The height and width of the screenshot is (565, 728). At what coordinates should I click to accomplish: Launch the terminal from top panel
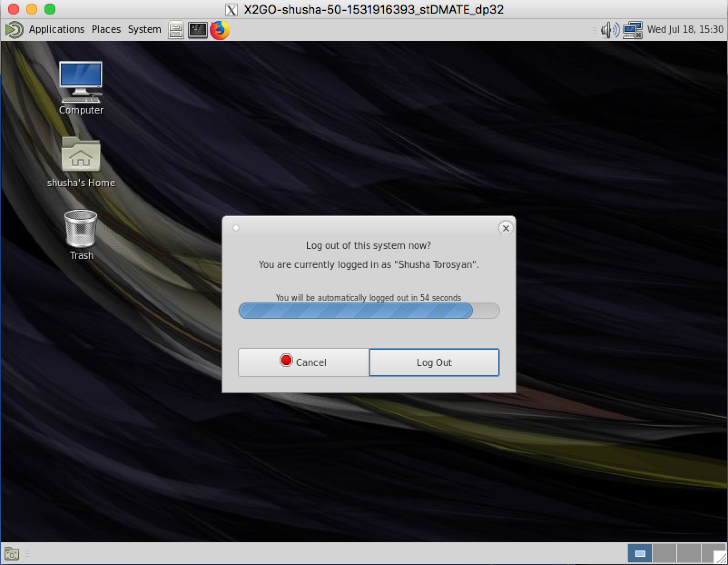coord(197,30)
